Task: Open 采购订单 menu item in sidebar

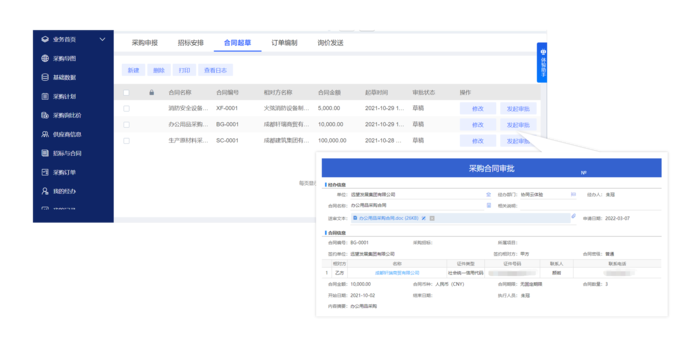Action: (65, 172)
